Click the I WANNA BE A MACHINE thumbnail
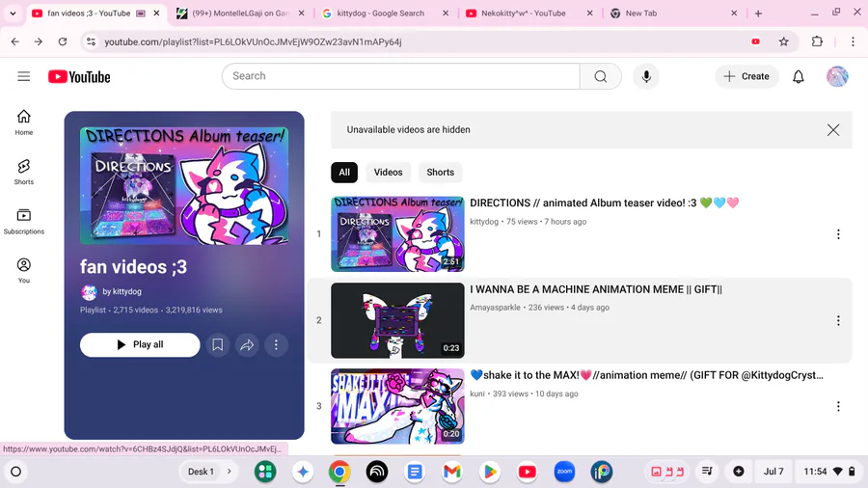 397,320
